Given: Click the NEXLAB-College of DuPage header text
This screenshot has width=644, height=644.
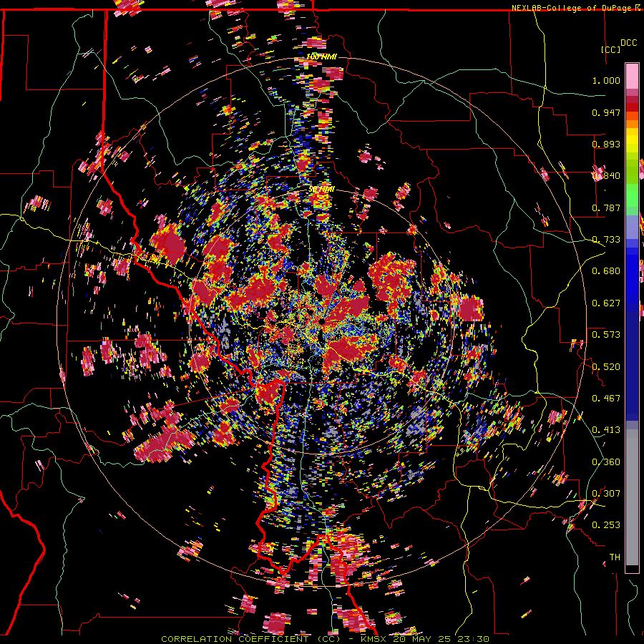Looking at the screenshot, I should click(571, 8).
